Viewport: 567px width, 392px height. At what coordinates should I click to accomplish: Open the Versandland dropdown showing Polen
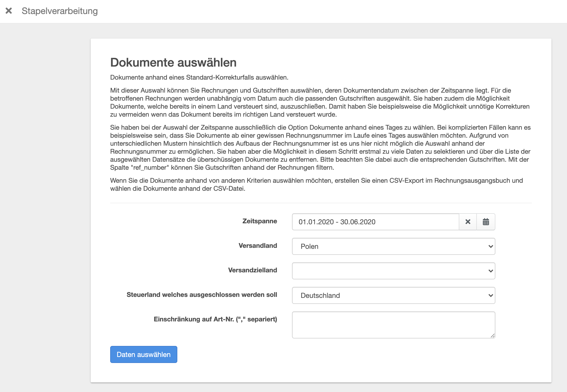coord(393,246)
